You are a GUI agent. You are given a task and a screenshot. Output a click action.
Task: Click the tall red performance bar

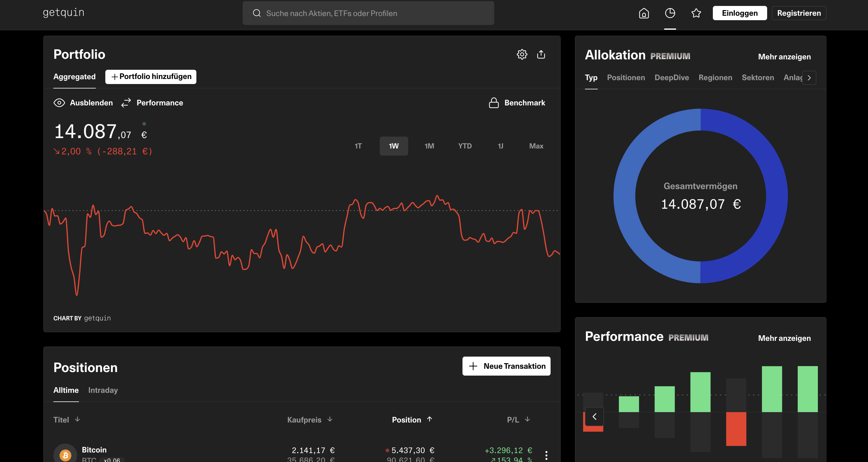pos(736,429)
